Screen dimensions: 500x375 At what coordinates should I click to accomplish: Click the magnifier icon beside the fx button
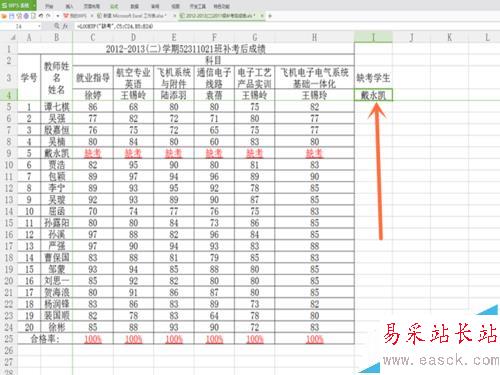(x=57, y=26)
